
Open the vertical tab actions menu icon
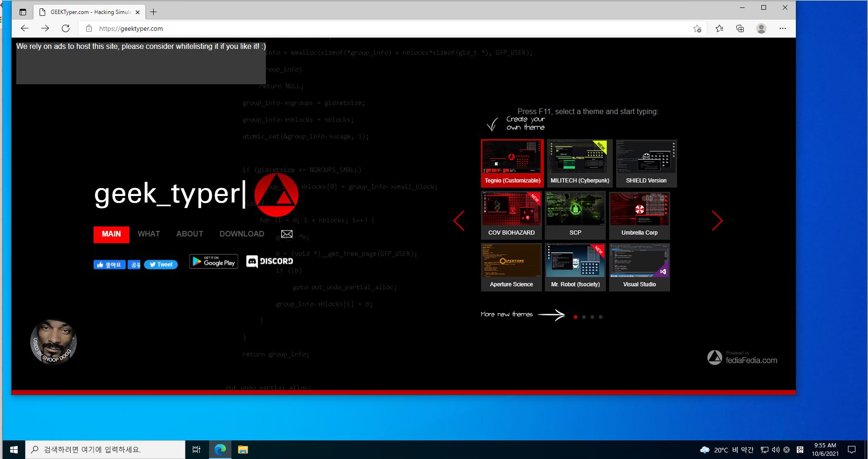tap(23, 12)
